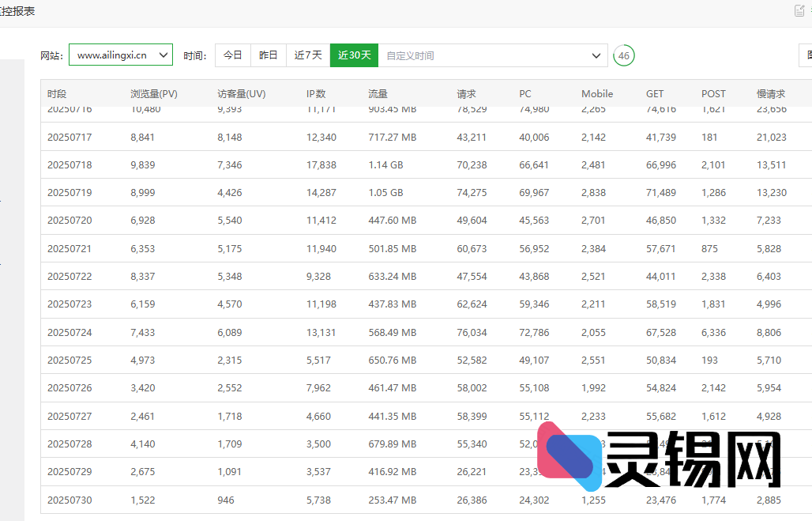Select the 20250717 date row

coord(70,138)
